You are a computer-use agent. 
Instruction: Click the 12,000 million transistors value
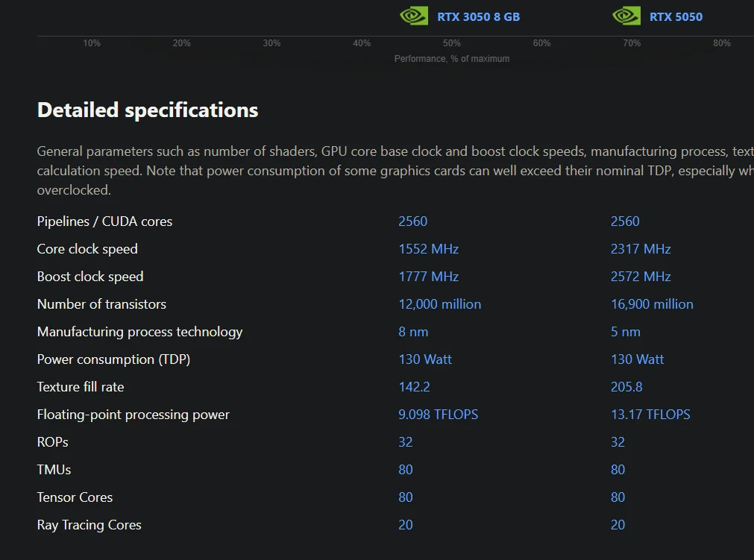440,304
